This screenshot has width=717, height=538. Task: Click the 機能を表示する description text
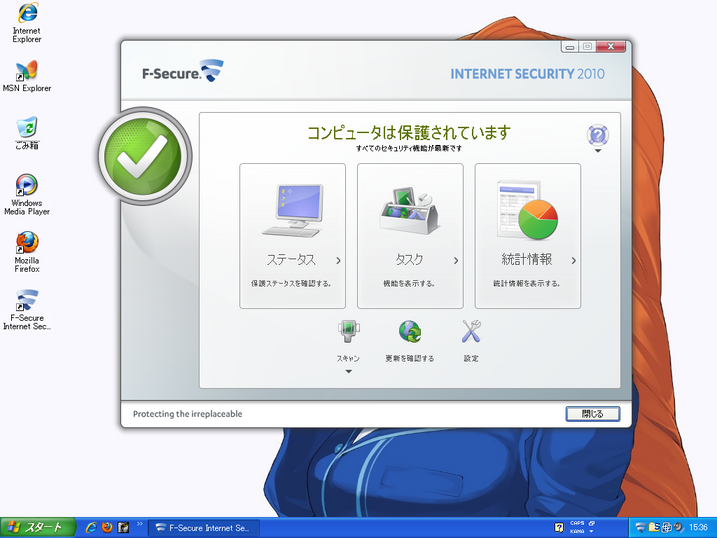pyautogui.click(x=409, y=283)
